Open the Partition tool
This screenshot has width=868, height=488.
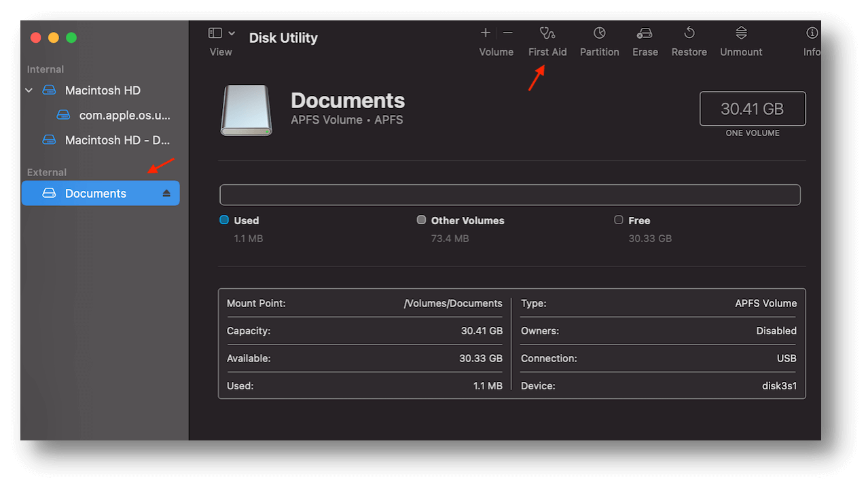[599, 33]
